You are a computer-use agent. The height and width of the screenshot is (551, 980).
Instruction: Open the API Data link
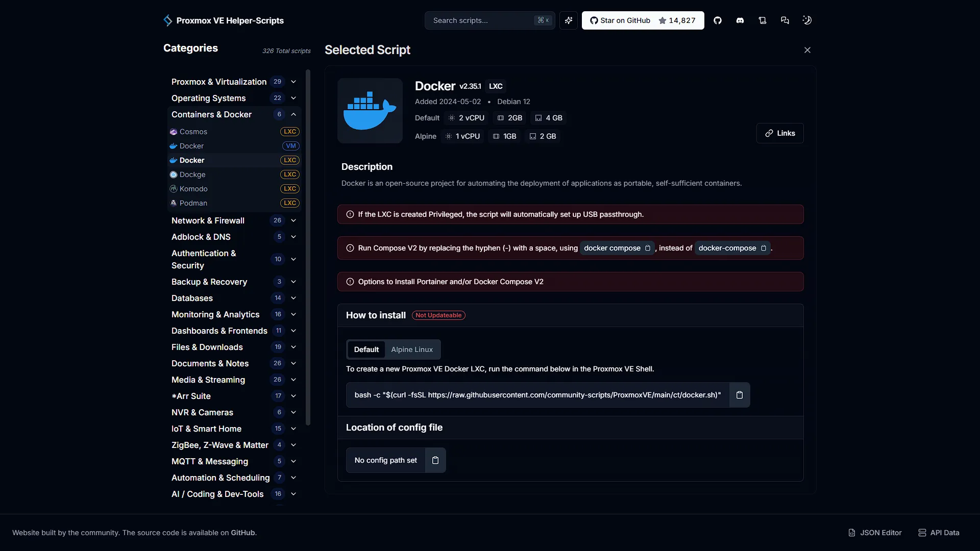tap(939, 533)
